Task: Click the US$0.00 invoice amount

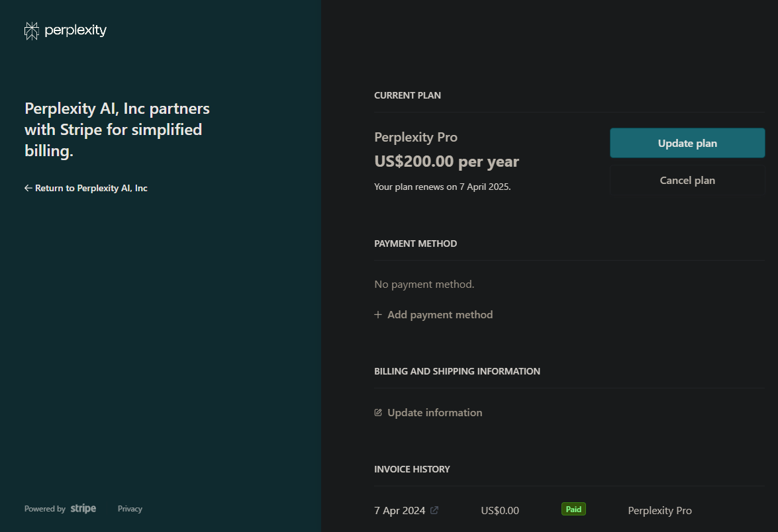Action: (x=500, y=511)
